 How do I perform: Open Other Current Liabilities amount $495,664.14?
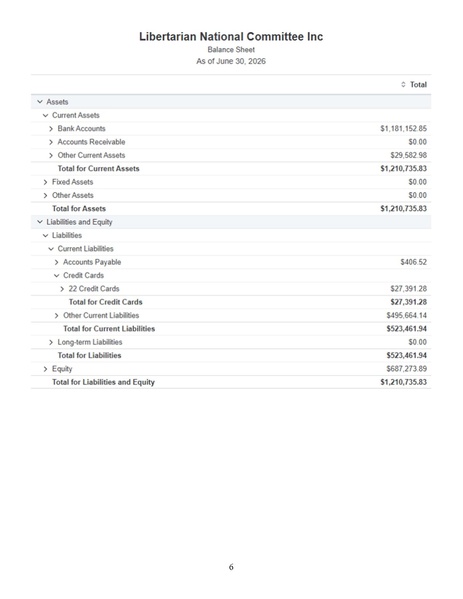coord(406,315)
